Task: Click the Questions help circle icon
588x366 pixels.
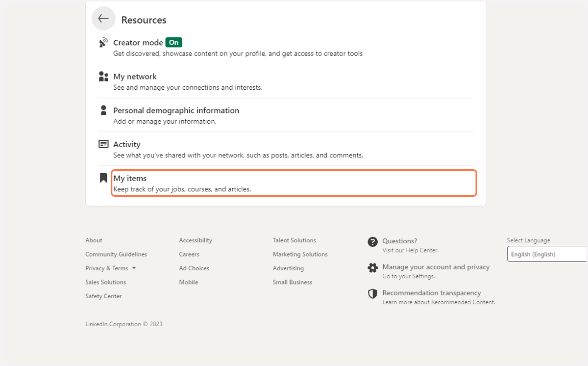Action: point(373,241)
